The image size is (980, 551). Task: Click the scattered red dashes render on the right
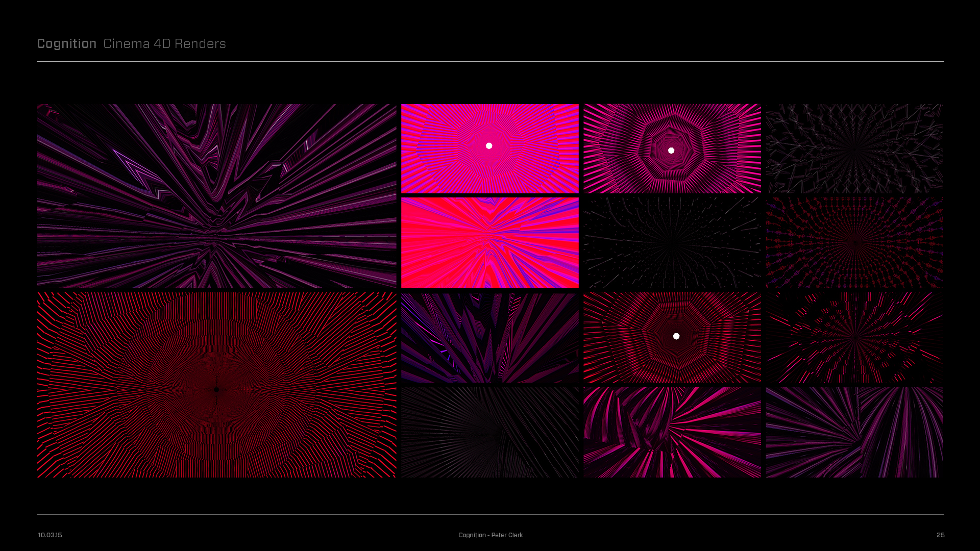coord(854,338)
